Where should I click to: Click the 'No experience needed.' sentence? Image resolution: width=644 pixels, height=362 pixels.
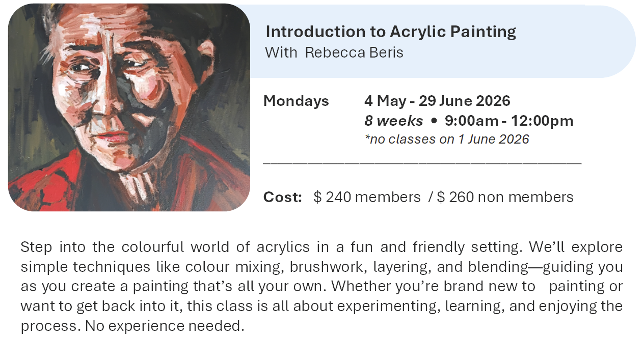165,326
